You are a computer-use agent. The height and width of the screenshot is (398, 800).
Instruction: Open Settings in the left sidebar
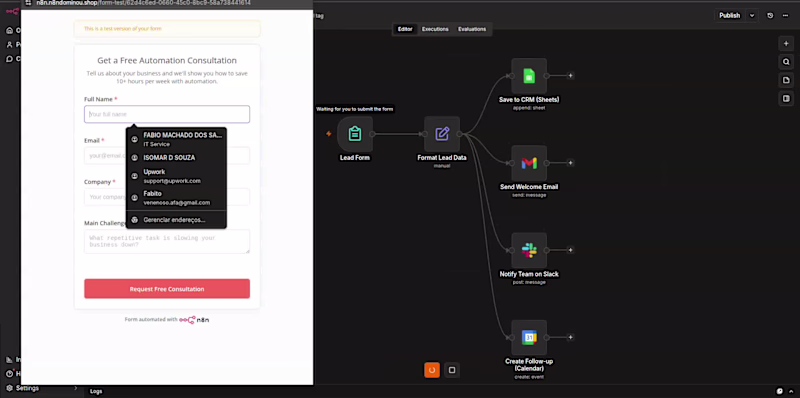pyautogui.click(x=27, y=388)
